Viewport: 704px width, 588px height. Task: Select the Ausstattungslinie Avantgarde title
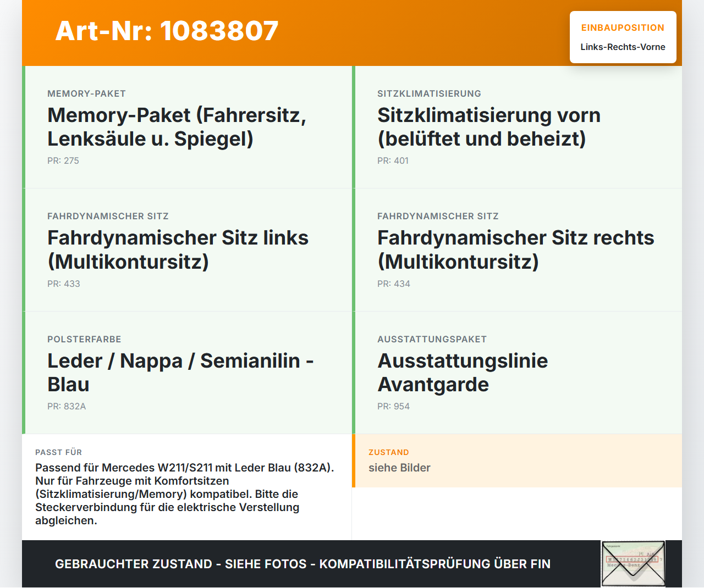tap(463, 373)
